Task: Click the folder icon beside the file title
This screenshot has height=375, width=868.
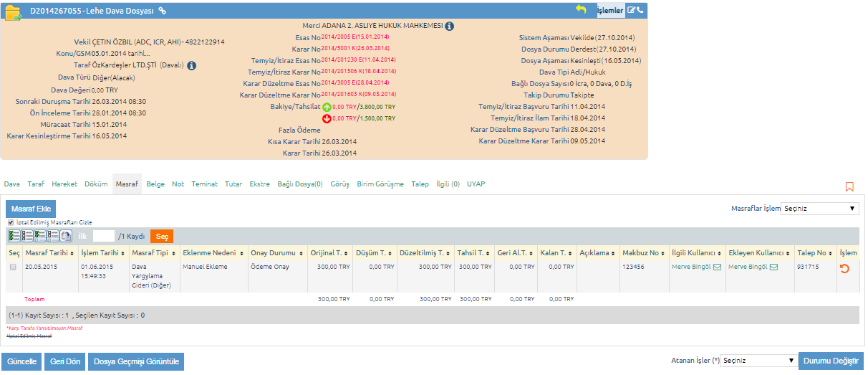Action: click(14, 12)
